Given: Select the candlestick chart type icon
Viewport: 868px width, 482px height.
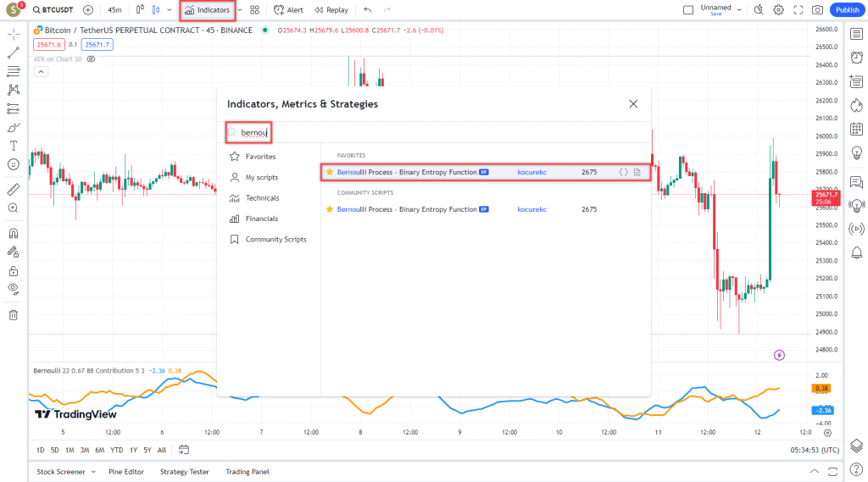Looking at the screenshot, I should point(156,10).
